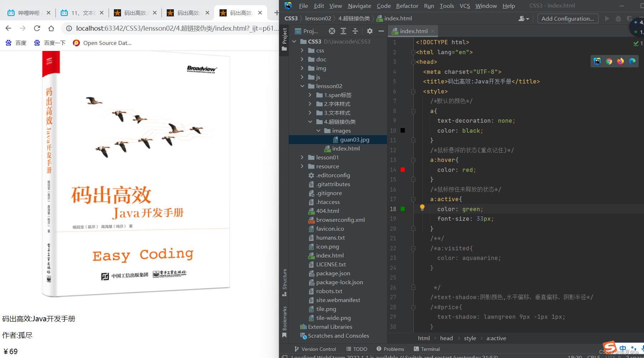This screenshot has width=644, height=358.
Task: Open the Bookmarks tool window side tab
Action: pyautogui.click(x=285, y=322)
